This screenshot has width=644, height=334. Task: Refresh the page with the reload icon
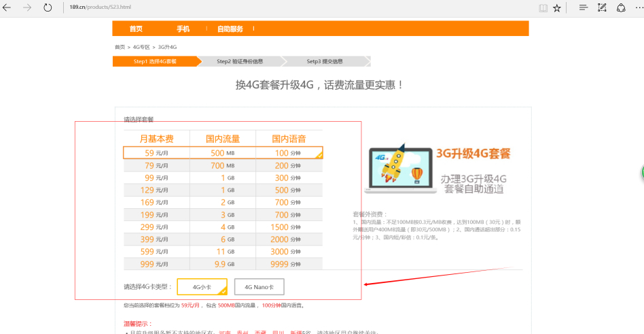48,7
